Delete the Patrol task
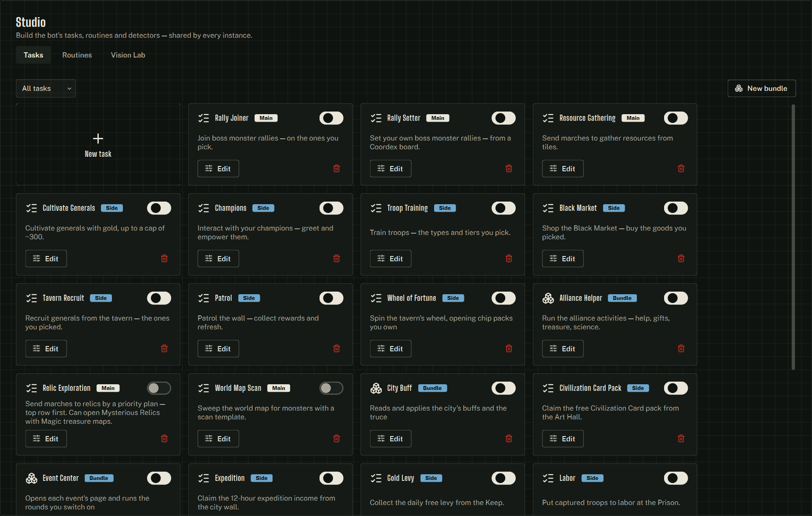Image resolution: width=812 pixels, height=516 pixels. pos(337,349)
